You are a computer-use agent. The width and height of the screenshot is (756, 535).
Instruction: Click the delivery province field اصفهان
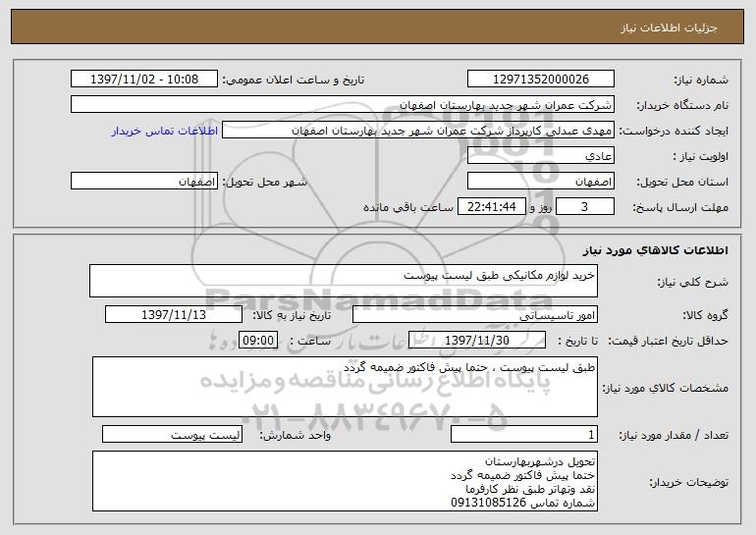(x=540, y=182)
